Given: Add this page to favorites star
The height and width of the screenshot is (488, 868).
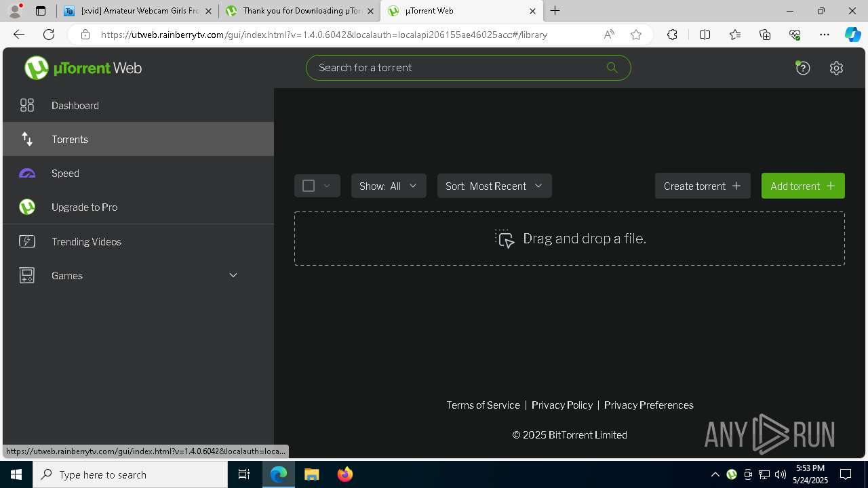Looking at the screenshot, I should [x=636, y=35].
